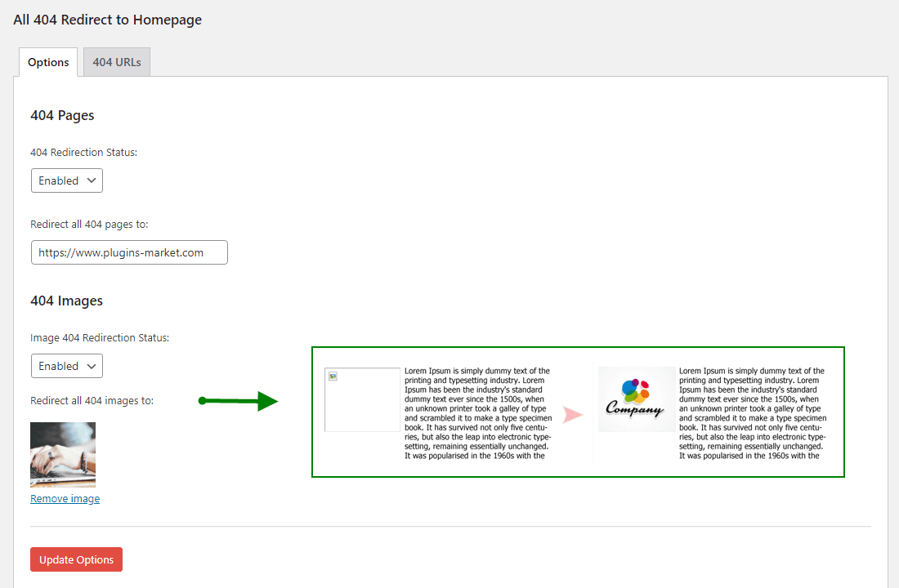Image resolution: width=899 pixels, height=588 pixels.
Task: Click the redirect URL input field
Action: point(129,252)
